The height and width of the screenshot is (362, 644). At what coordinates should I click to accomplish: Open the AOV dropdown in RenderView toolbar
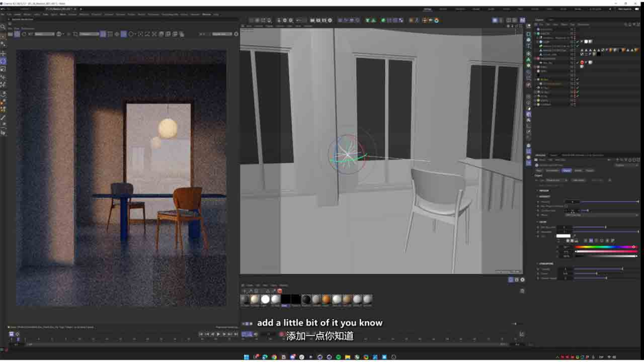point(45,34)
